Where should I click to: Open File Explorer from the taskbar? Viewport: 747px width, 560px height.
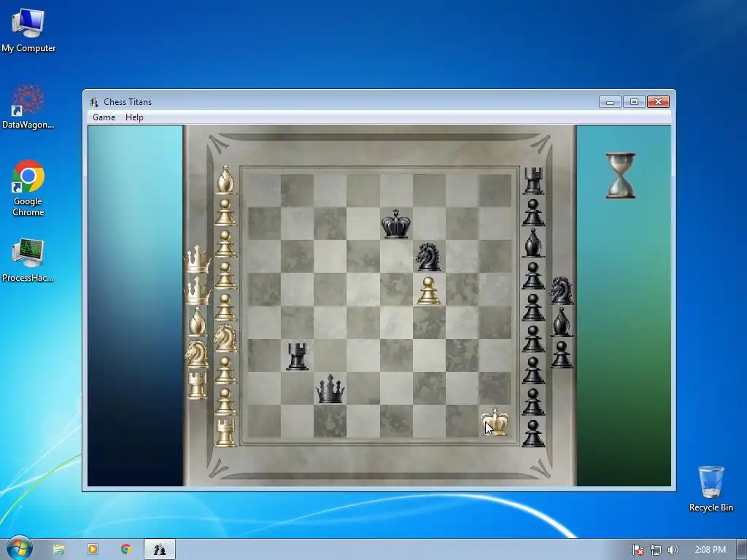tap(58, 550)
